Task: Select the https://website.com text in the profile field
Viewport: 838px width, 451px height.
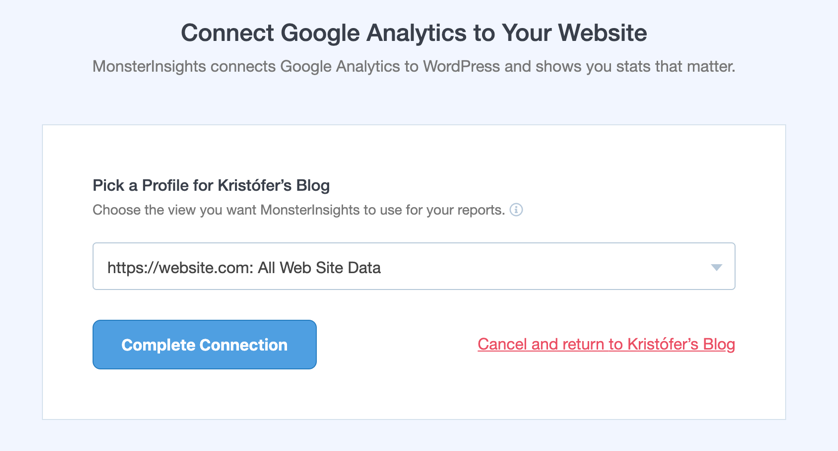Action: coord(180,268)
